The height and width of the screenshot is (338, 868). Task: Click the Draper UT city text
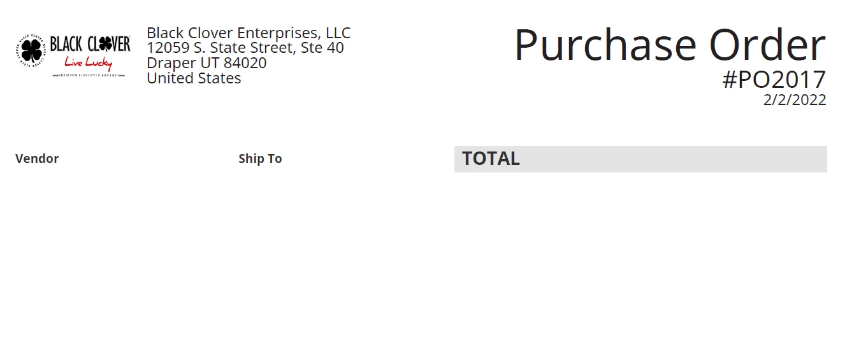click(x=183, y=63)
